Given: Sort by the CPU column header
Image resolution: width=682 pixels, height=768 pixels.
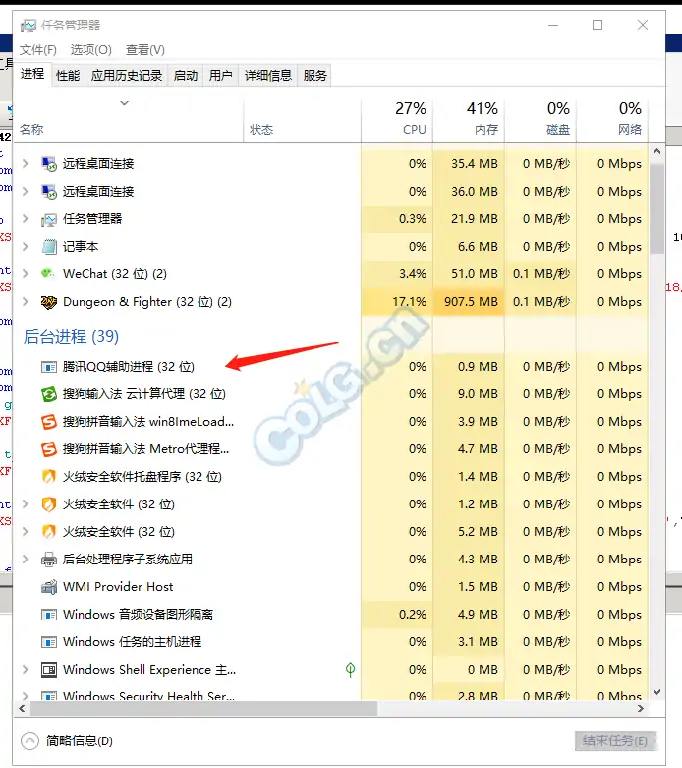Looking at the screenshot, I should pyautogui.click(x=397, y=119).
